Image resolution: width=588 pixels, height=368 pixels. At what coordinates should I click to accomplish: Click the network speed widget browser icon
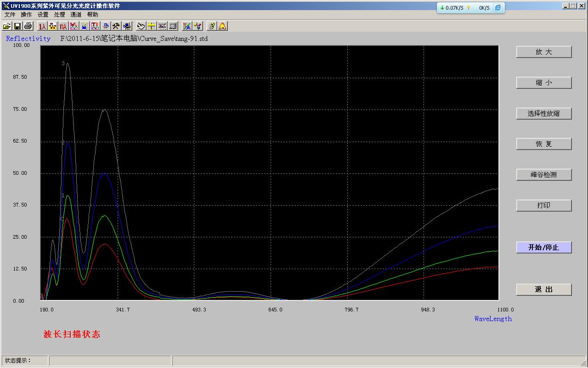click(498, 8)
